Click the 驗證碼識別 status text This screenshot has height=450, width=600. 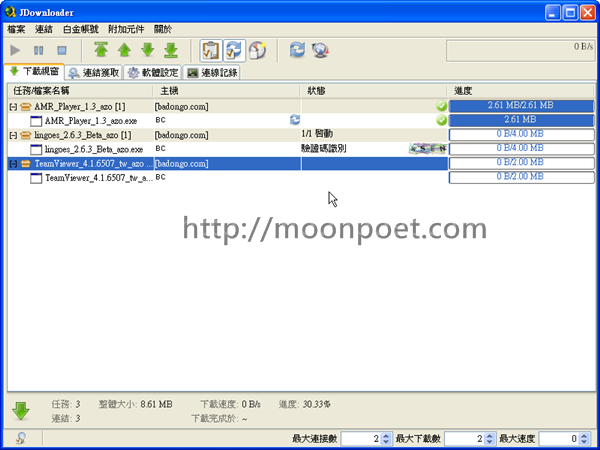pos(324,149)
